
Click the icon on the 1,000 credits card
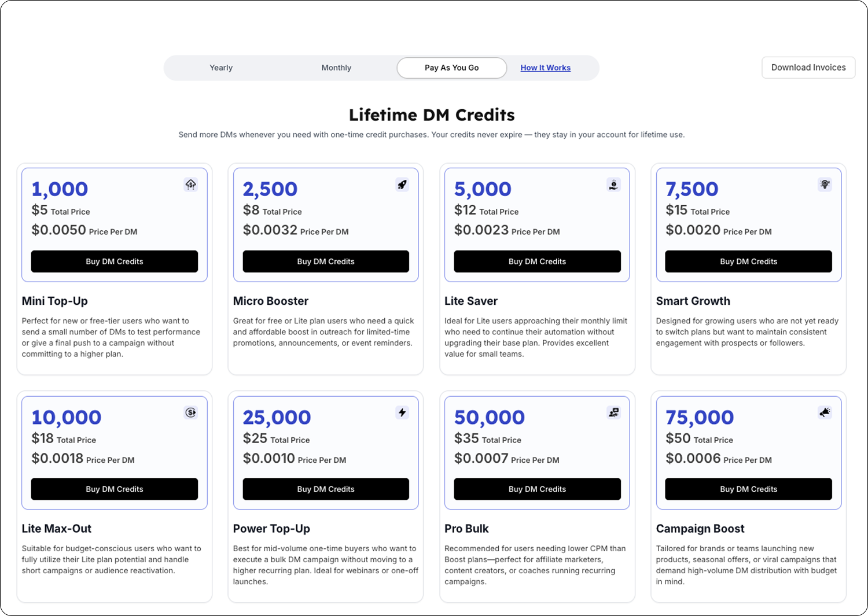coord(190,185)
